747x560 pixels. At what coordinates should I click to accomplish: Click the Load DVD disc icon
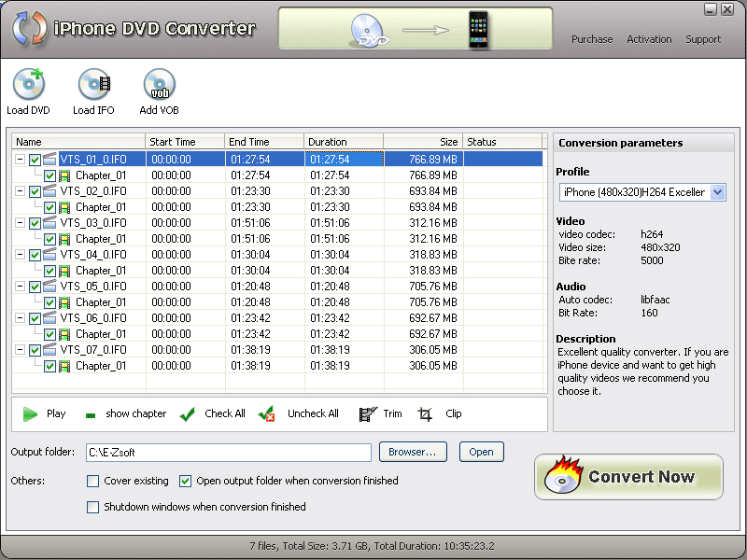click(29, 84)
